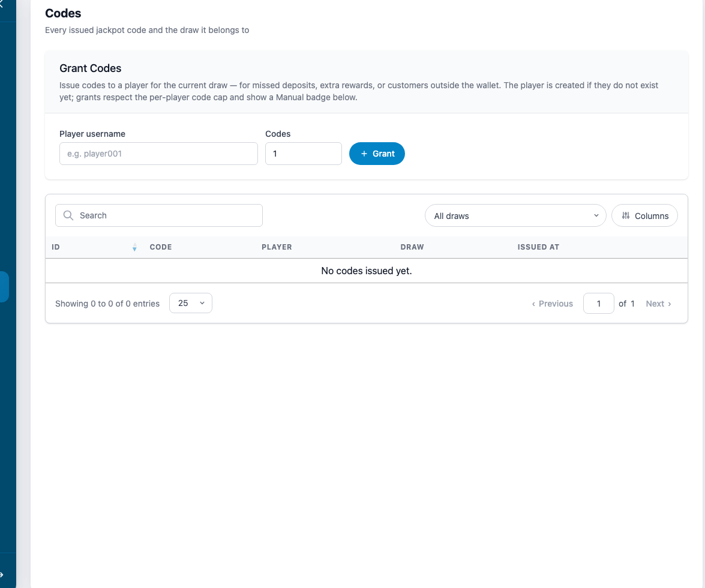Expand the 25 entries-per-page dropdown
The height and width of the screenshot is (588, 705).
191,303
